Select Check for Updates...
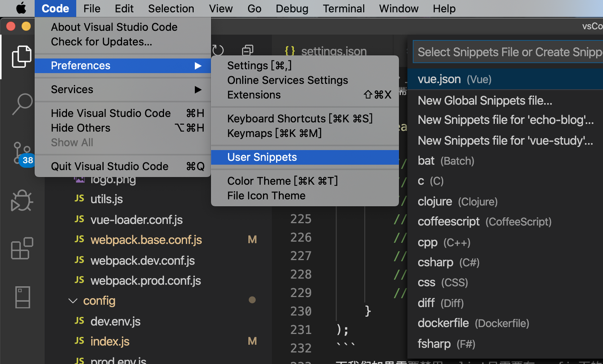This screenshot has height=364, width=603. tap(123, 42)
